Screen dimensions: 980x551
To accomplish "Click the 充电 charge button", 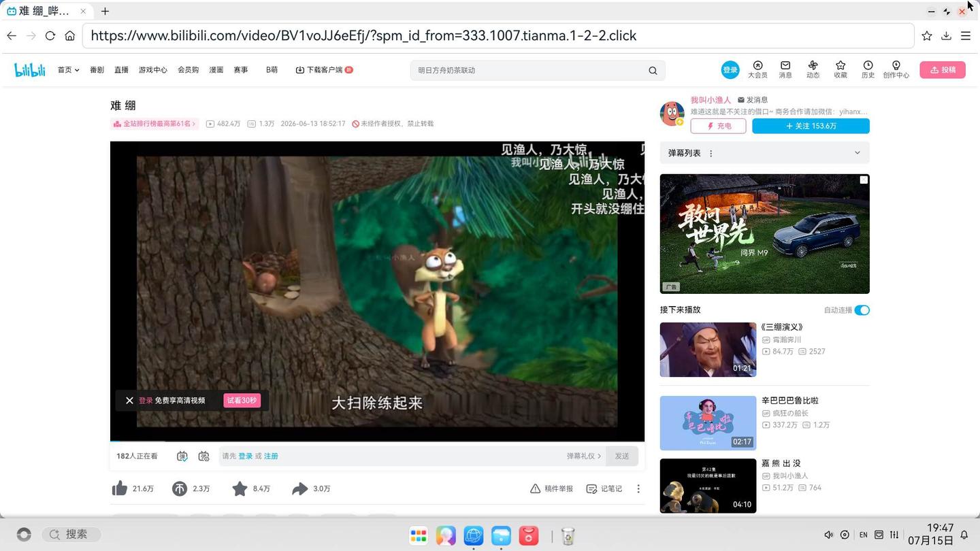I will click(x=718, y=126).
